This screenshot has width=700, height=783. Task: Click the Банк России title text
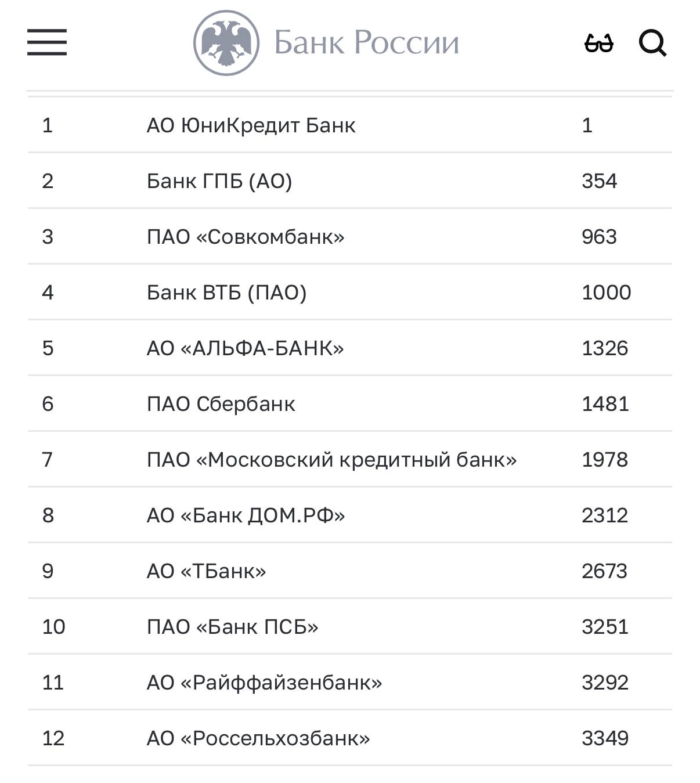tap(366, 42)
